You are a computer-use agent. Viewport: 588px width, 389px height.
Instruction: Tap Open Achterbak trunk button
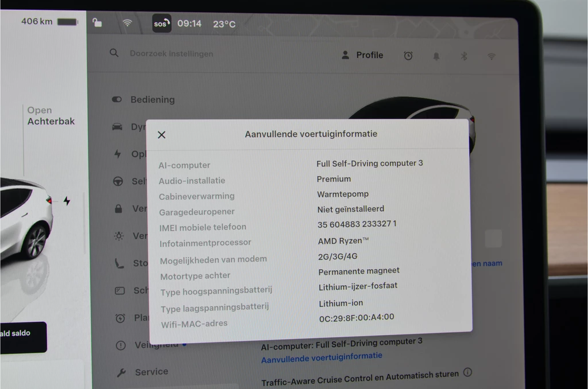pos(51,116)
